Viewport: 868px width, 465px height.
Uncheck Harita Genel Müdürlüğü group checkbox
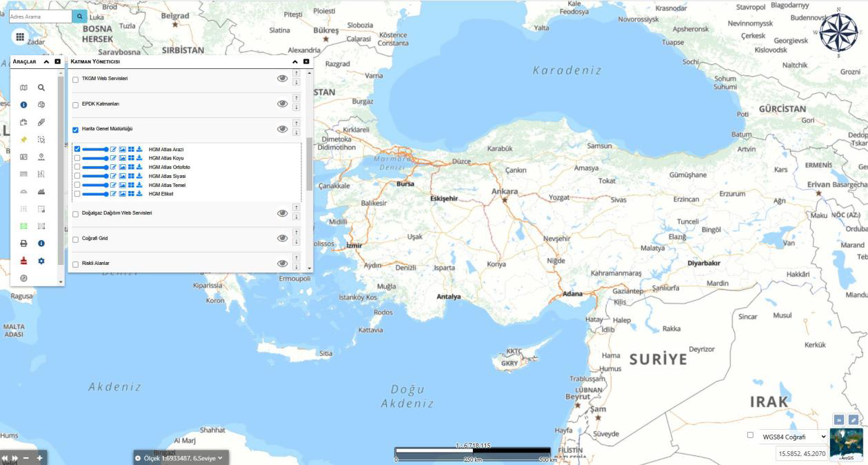pos(76,129)
